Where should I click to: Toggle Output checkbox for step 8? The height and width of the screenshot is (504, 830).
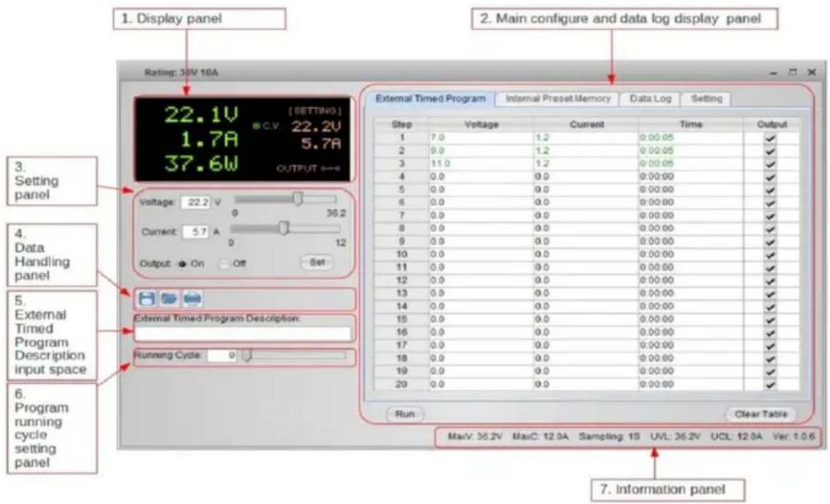tap(771, 228)
